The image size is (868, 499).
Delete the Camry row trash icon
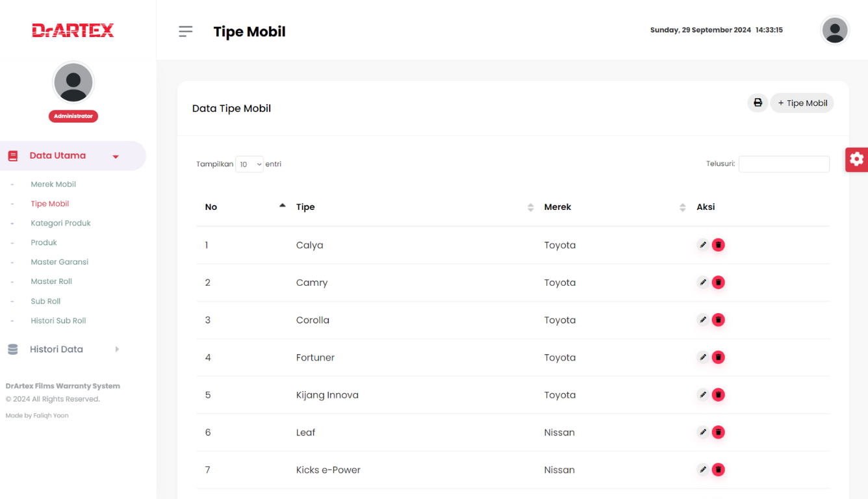[718, 283]
